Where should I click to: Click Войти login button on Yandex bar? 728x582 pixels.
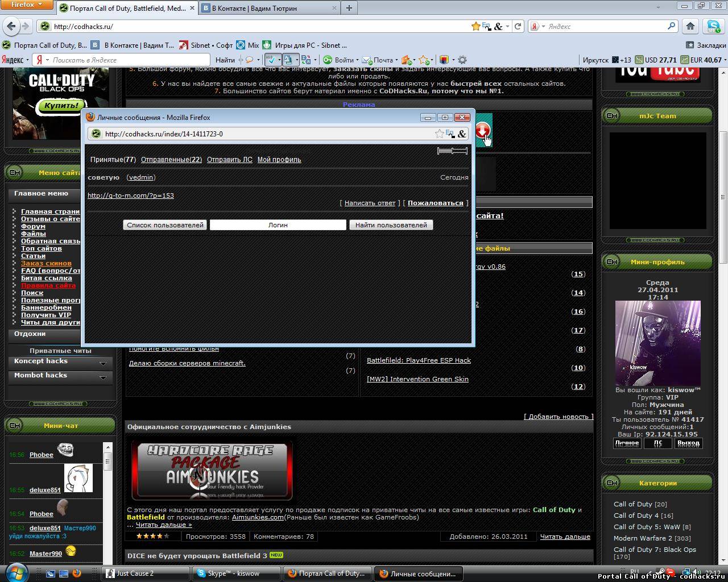[339, 60]
